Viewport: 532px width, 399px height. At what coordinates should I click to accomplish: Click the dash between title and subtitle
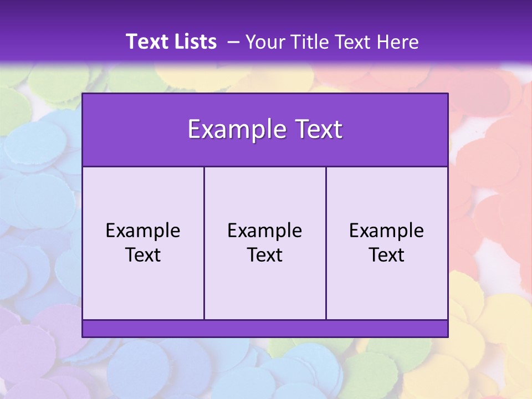pyautogui.click(x=233, y=42)
